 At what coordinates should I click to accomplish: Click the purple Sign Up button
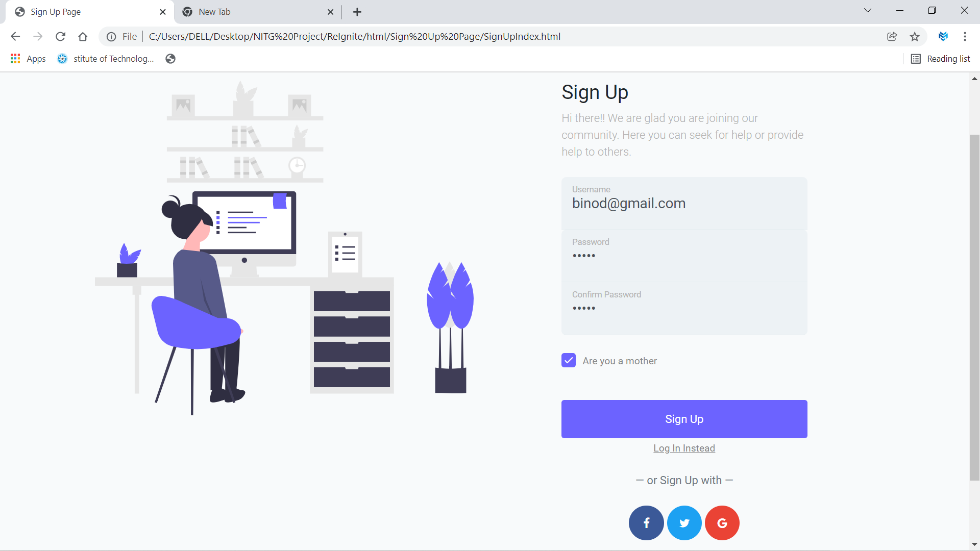click(684, 419)
